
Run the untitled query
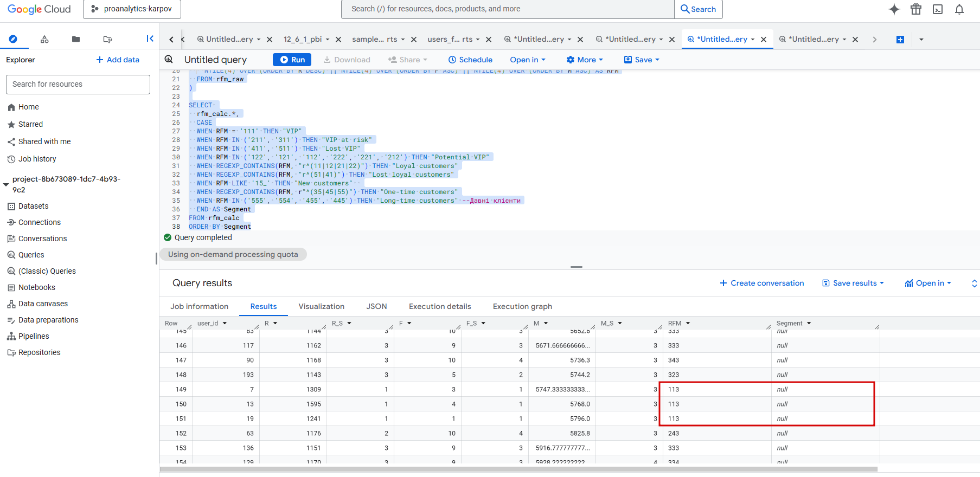(292, 60)
